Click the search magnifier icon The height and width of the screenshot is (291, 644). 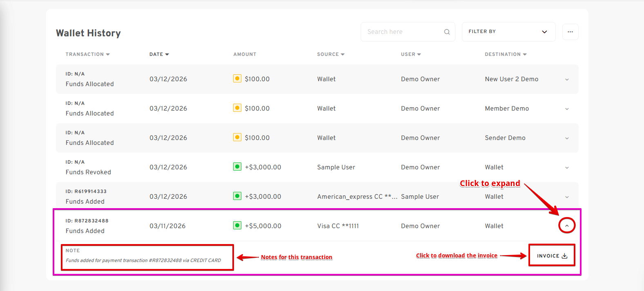pos(447,32)
